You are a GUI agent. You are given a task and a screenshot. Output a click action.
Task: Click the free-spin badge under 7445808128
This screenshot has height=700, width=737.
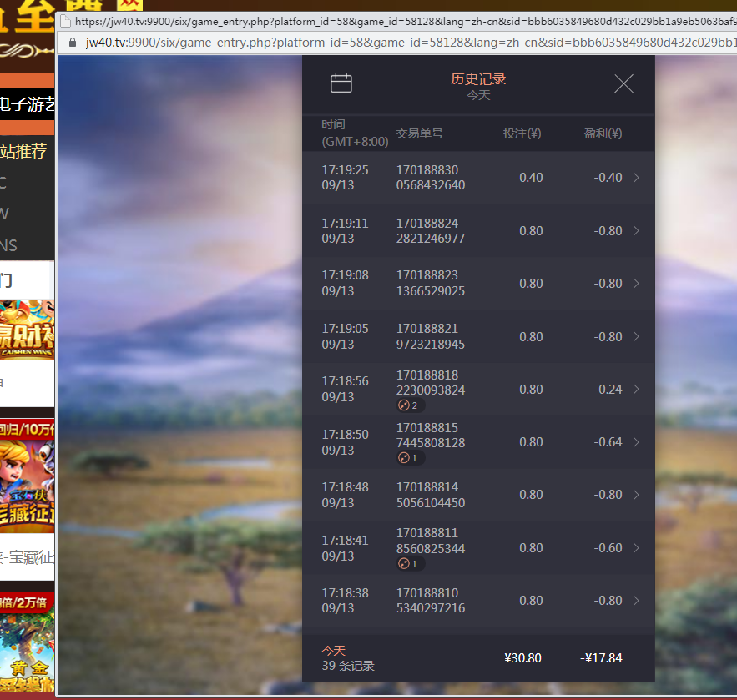point(411,458)
